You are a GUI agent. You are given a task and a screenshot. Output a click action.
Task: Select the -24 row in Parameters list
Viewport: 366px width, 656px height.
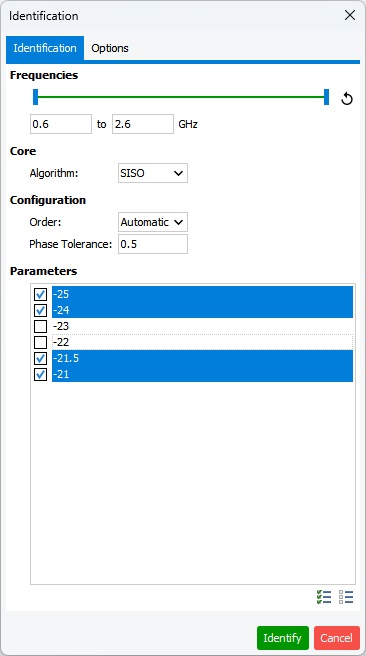pyautogui.click(x=202, y=310)
